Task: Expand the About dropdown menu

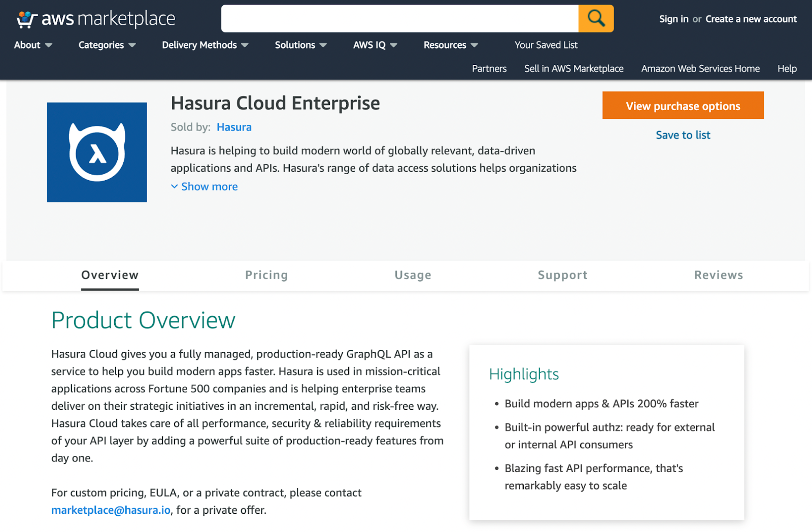Action: (x=33, y=45)
